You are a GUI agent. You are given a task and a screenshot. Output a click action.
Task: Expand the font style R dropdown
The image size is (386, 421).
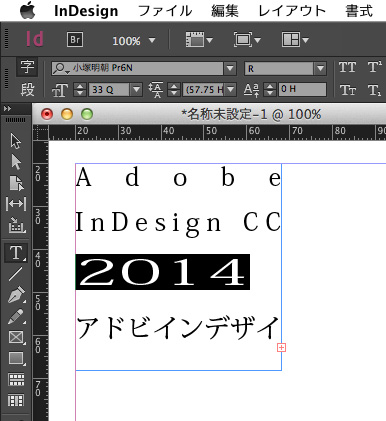pyautogui.click(x=320, y=68)
